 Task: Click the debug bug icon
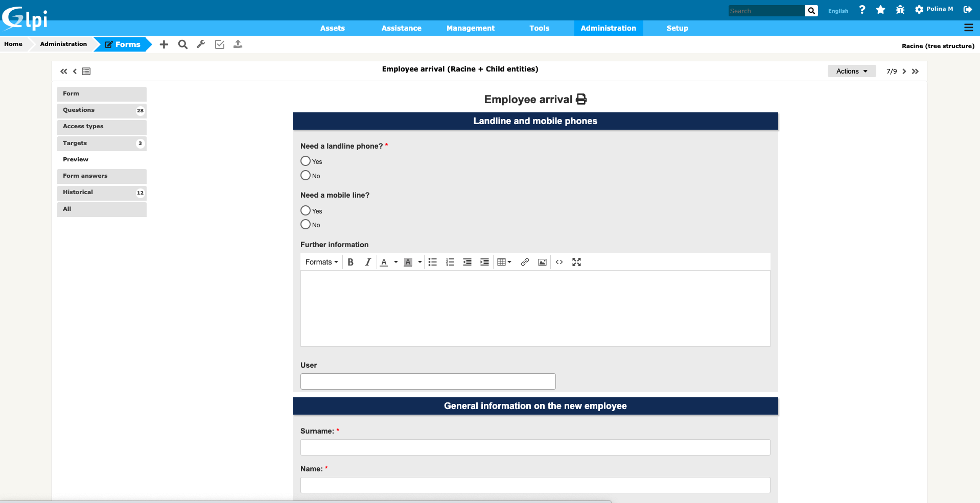click(x=900, y=10)
